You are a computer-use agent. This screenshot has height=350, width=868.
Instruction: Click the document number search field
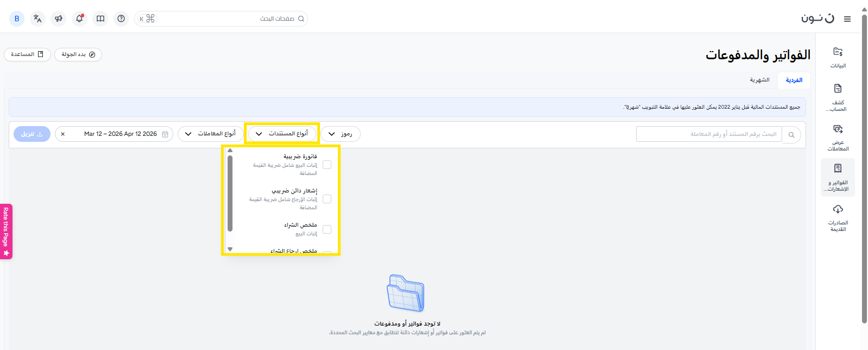(708, 134)
